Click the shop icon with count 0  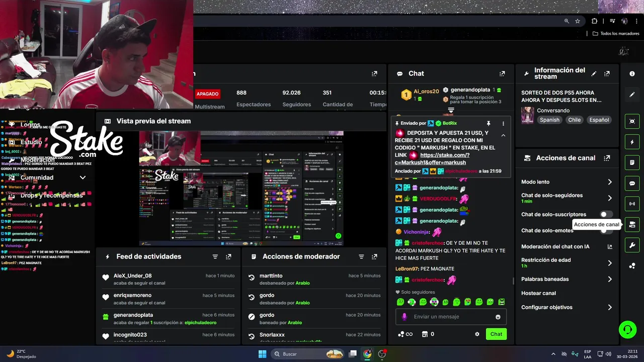point(428,334)
